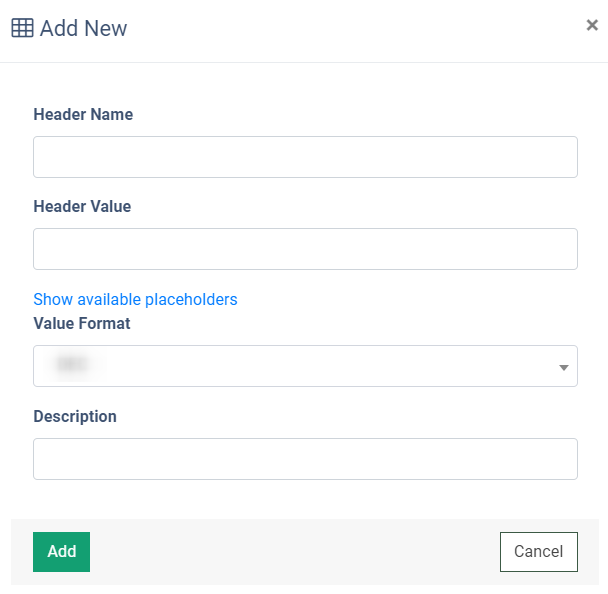Click the gray footer bar between buttons
The width and height of the screenshot is (608, 594).
[x=295, y=552]
